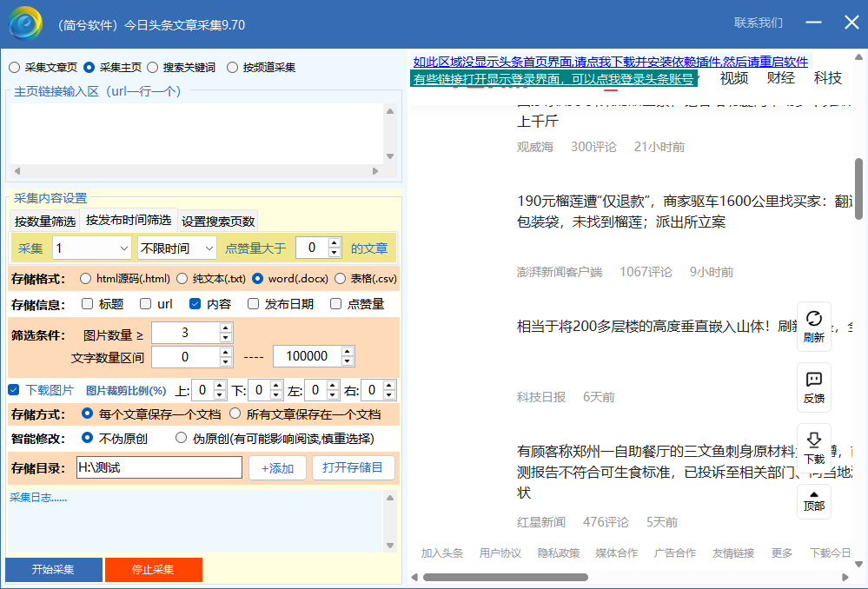Screen dimensions: 868x589
Task: Increase 图片数量 value
Action: (225, 328)
